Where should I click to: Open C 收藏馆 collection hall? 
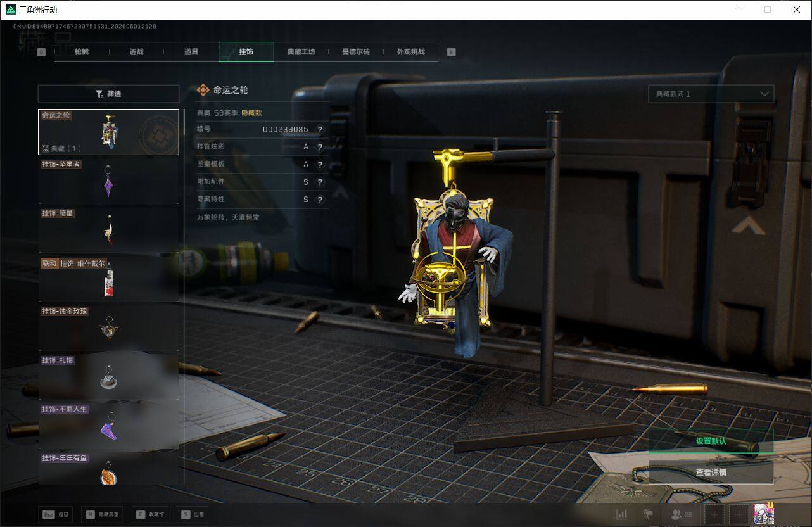tap(150, 515)
